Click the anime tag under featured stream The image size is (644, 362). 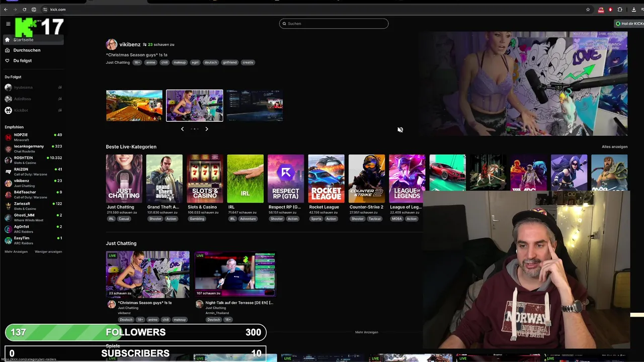pyautogui.click(x=150, y=62)
